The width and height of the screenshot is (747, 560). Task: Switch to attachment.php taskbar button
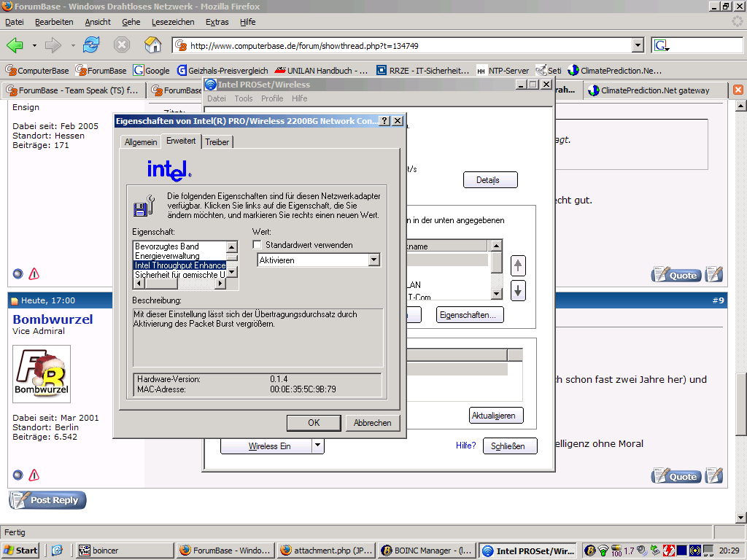click(x=326, y=551)
